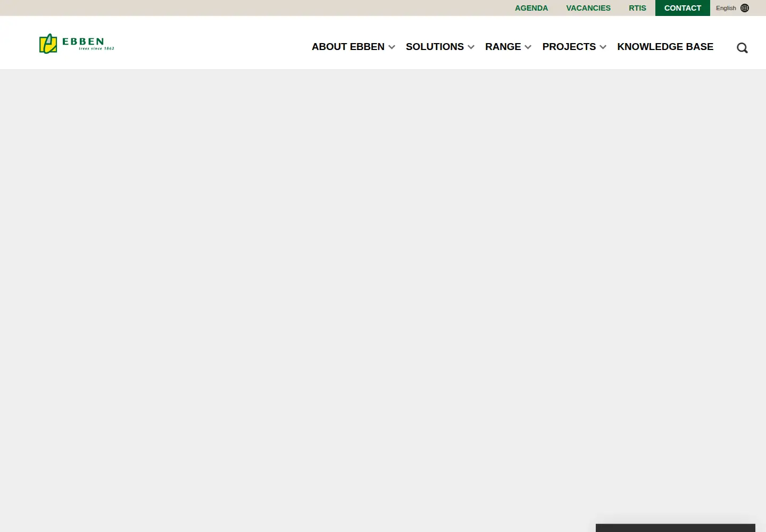
Task: Expand the Solutions chevron
Action: pyautogui.click(x=471, y=47)
